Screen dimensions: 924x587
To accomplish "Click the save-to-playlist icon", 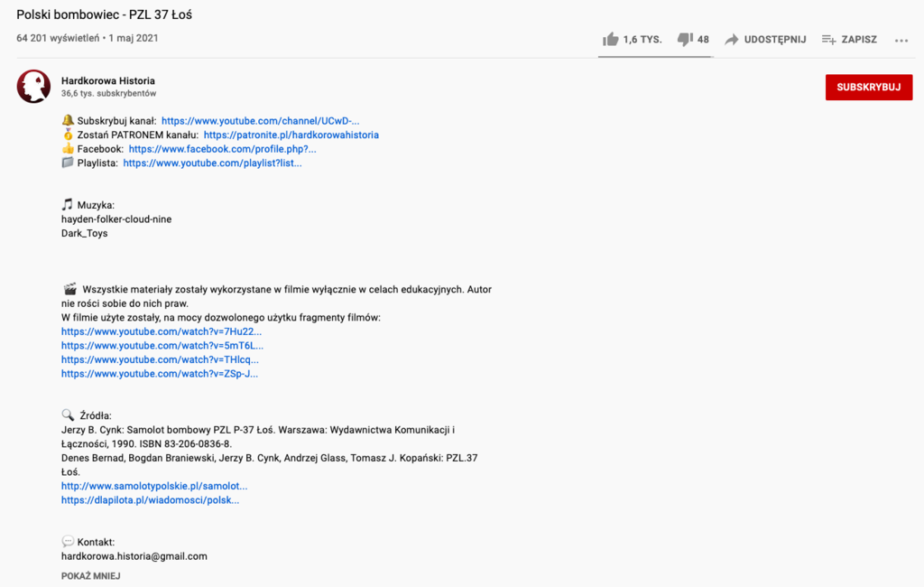I will [828, 40].
